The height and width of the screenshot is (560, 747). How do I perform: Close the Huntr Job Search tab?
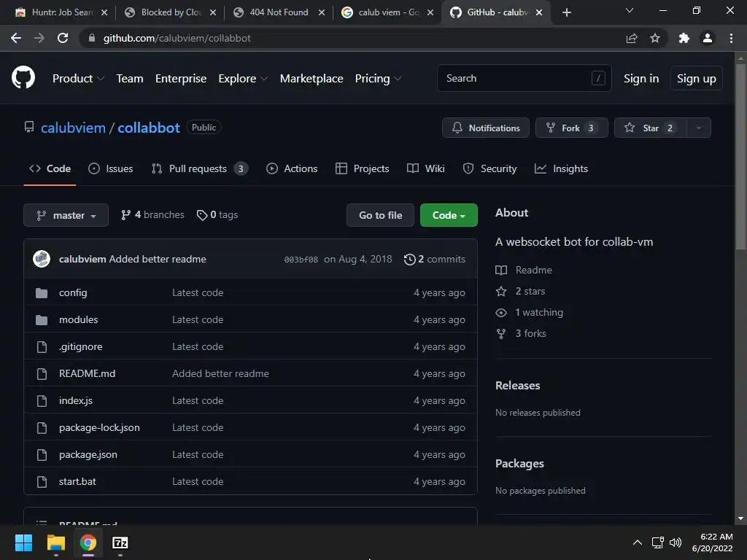click(104, 12)
